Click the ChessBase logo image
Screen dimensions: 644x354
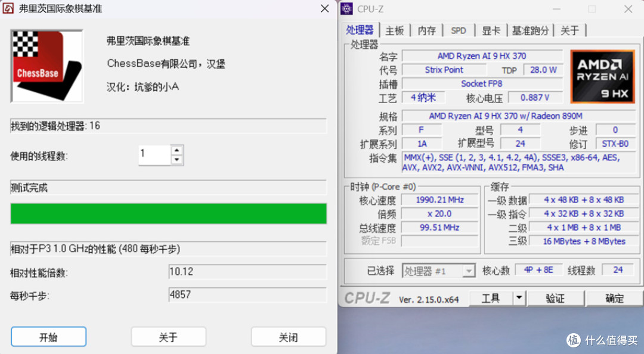(47, 66)
